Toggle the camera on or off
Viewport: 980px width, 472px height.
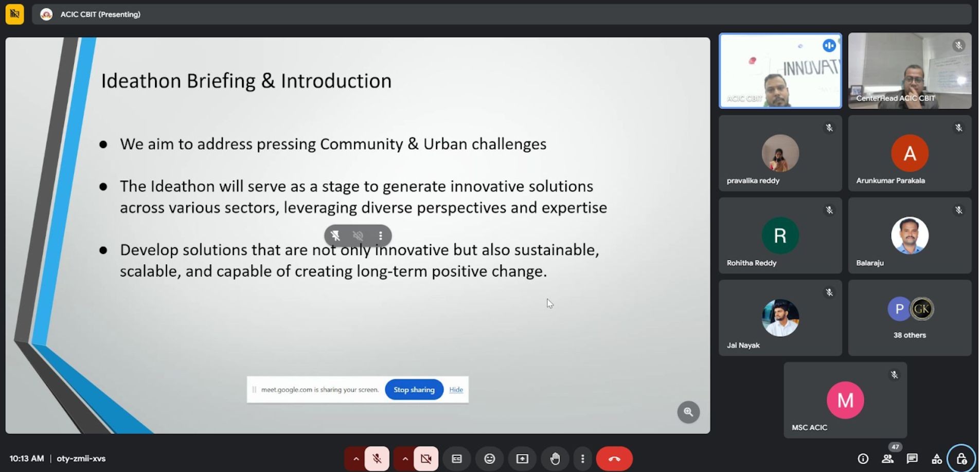click(x=426, y=459)
